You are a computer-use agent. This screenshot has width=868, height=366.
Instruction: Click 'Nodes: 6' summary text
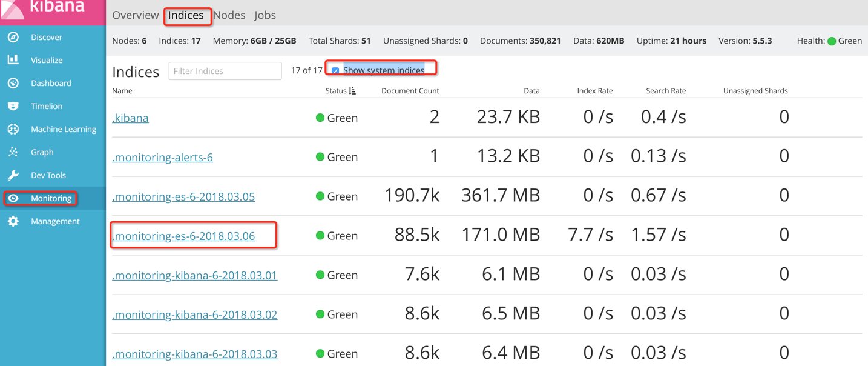coord(130,41)
